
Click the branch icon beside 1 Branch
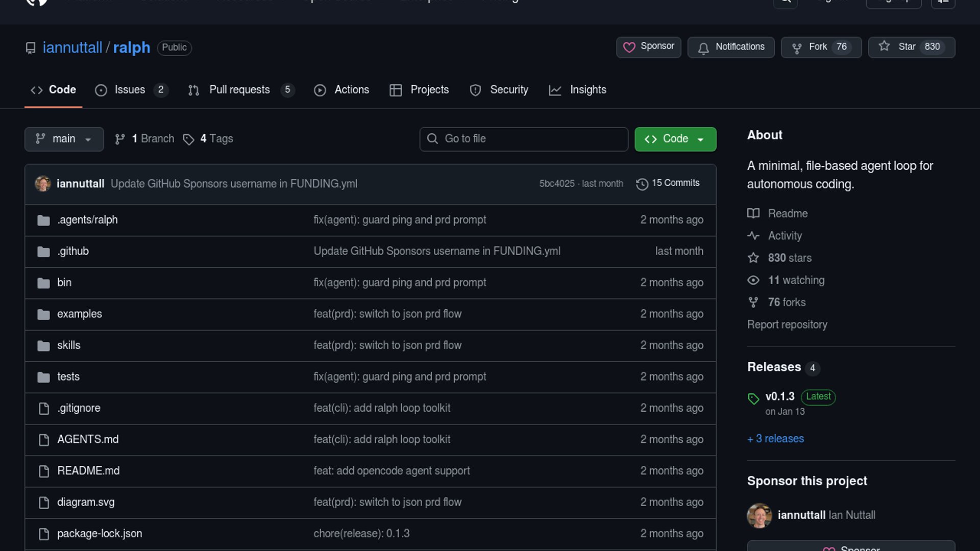(120, 139)
